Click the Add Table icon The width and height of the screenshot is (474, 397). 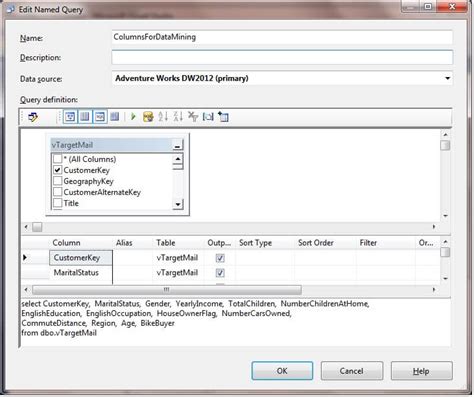pyautogui.click(x=223, y=117)
